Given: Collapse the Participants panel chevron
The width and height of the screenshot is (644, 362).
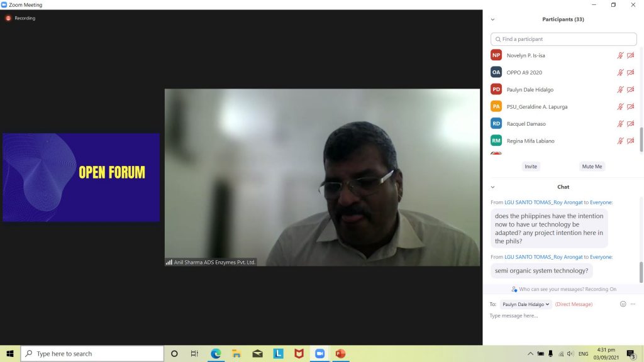Looking at the screenshot, I should 492,19.
